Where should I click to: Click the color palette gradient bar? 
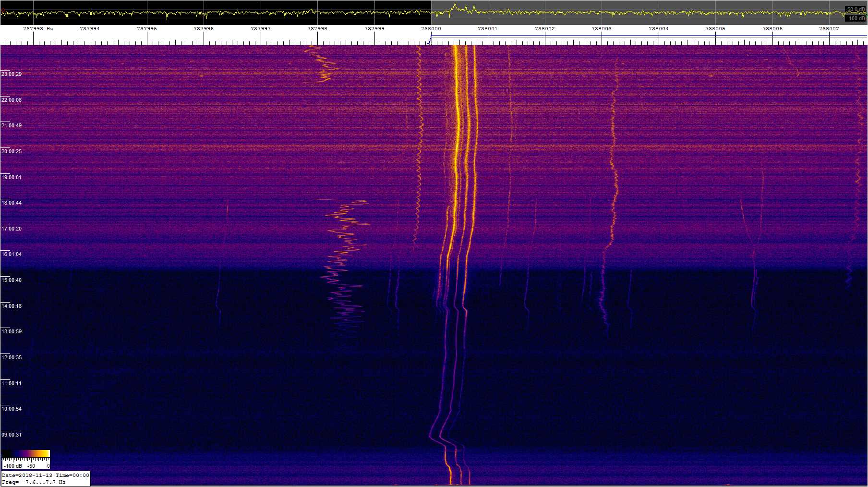pyautogui.click(x=26, y=453)
